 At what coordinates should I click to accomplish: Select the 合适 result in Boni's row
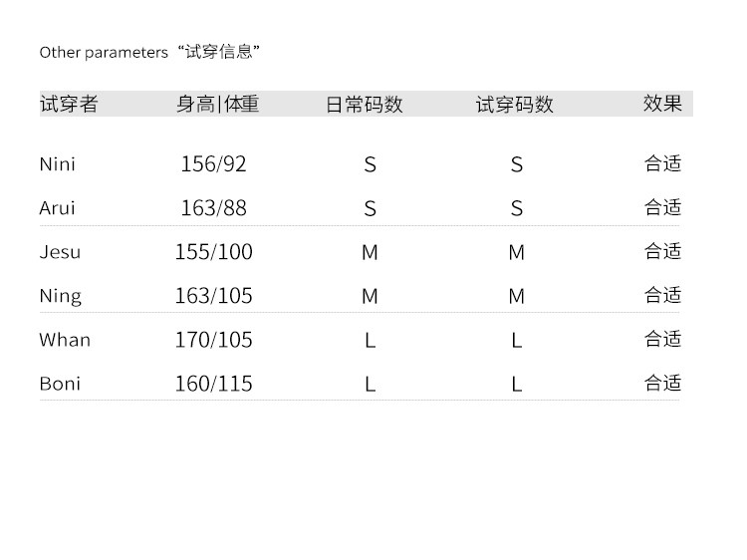point(662,383)
